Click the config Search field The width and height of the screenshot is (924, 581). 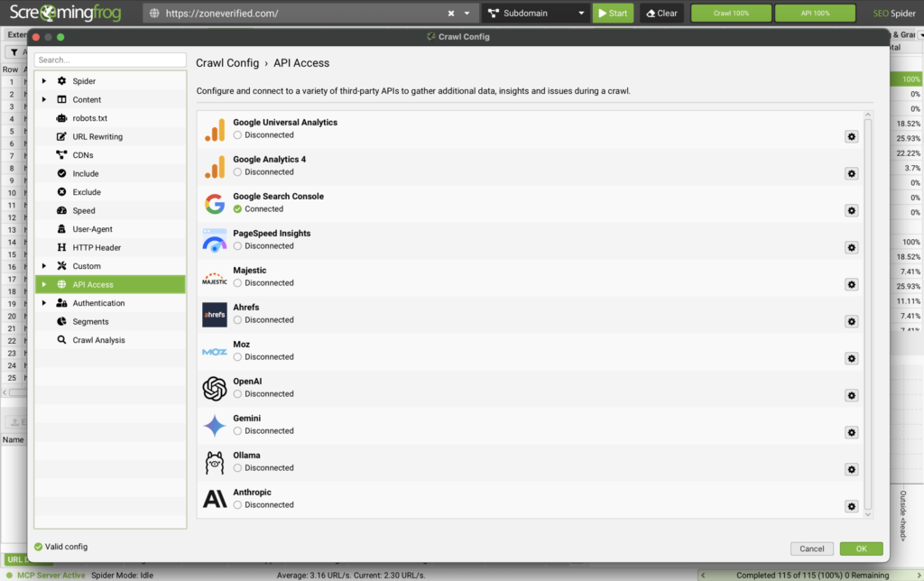pos(110,60)
